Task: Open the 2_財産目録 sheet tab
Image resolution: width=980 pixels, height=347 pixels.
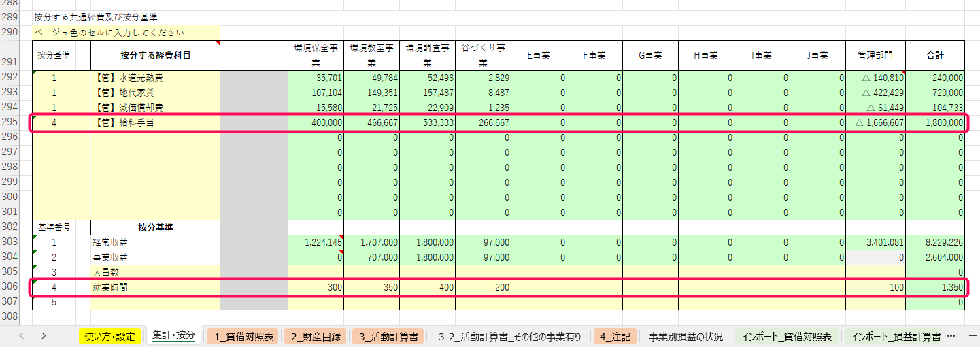Action: coord(316,335)
